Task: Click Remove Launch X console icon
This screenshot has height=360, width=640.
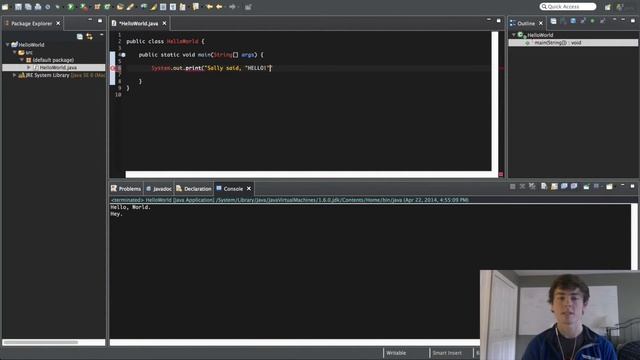Action: click(x=522, y=187)
